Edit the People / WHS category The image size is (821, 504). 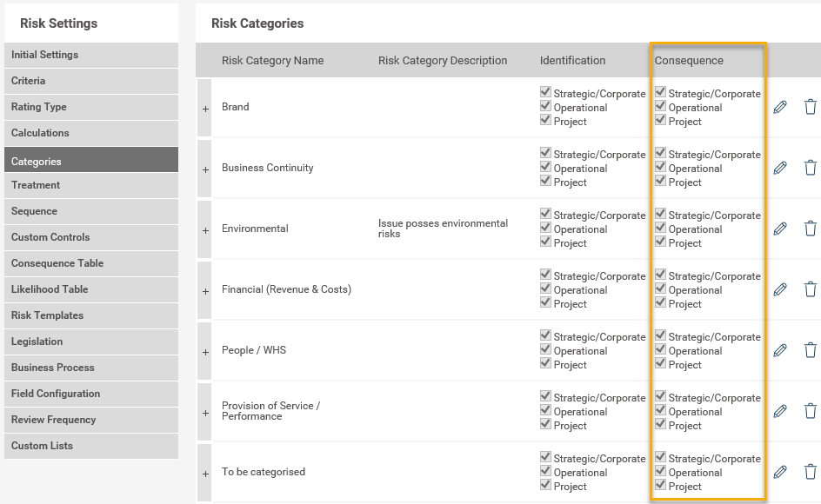tap(780, 350)
